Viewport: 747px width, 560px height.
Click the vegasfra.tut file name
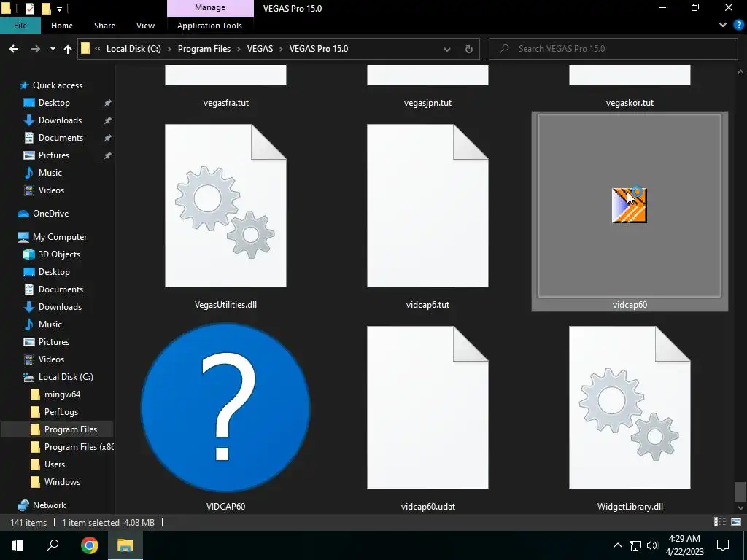tap(226, 103)
